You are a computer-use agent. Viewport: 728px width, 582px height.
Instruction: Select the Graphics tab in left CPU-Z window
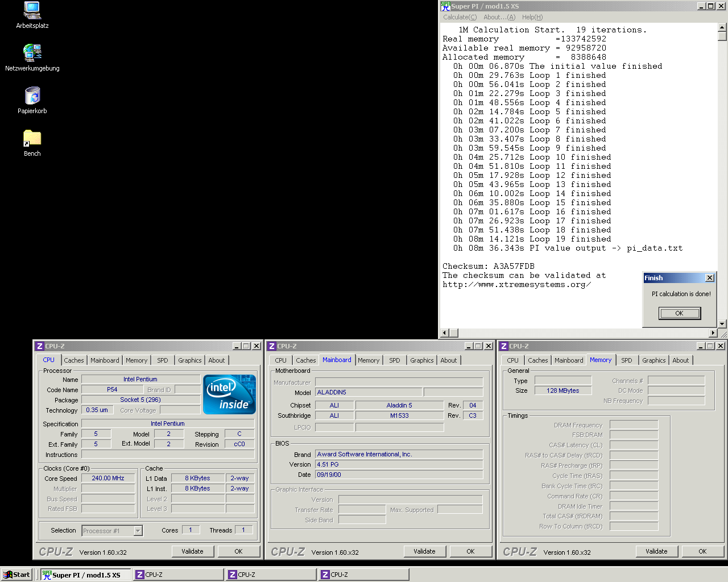click(190, 360)
